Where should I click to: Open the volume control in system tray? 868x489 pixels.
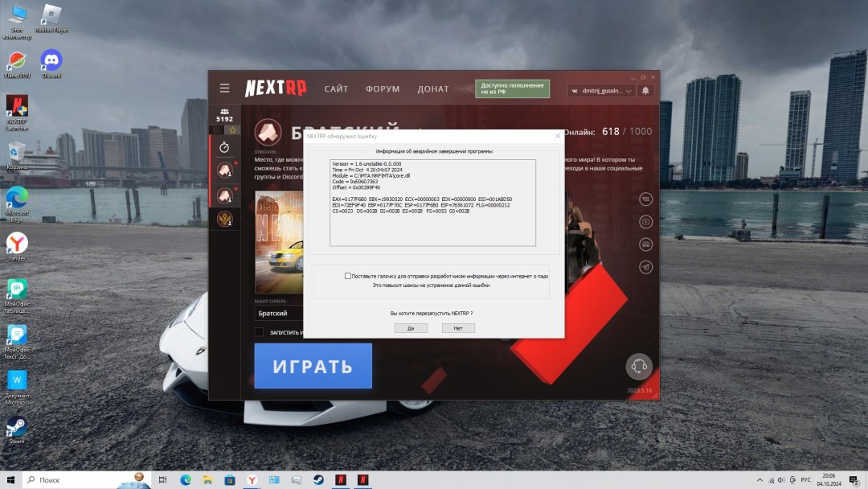click(x=781, y=480)
